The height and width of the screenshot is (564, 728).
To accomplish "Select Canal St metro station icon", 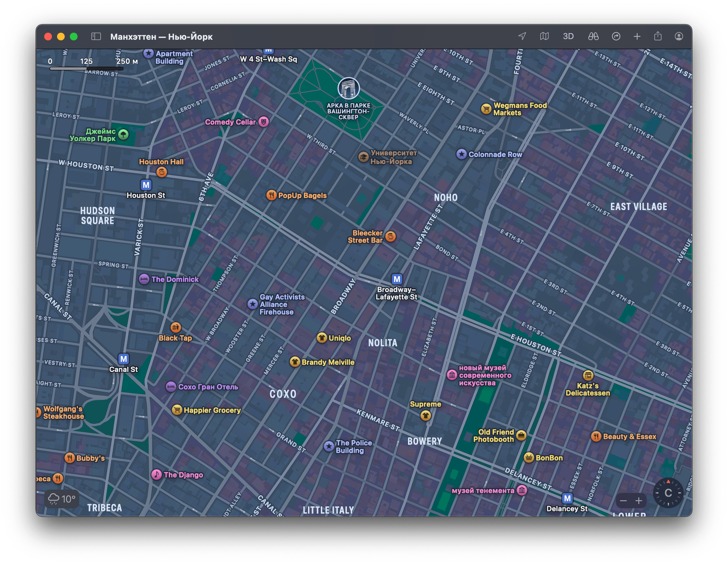I will [123, 359].
